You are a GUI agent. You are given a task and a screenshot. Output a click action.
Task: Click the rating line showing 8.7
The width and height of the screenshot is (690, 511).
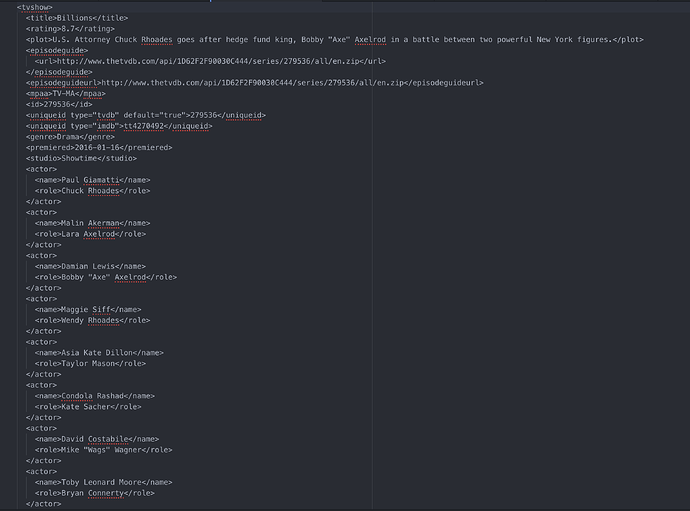(x=70, y=29)
